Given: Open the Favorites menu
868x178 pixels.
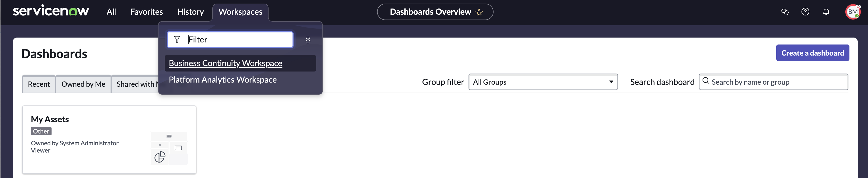Looking at the screenshot, I should pos(147,12).
